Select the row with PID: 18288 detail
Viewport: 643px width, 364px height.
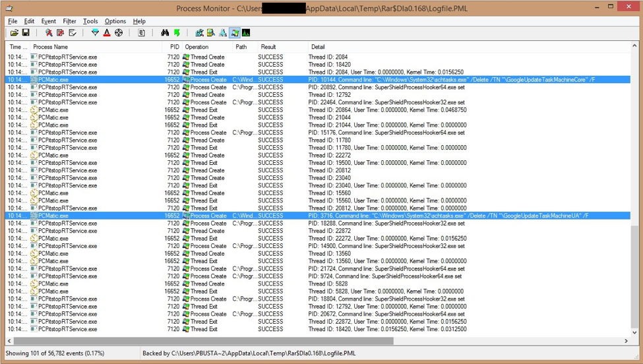[319, 224]
